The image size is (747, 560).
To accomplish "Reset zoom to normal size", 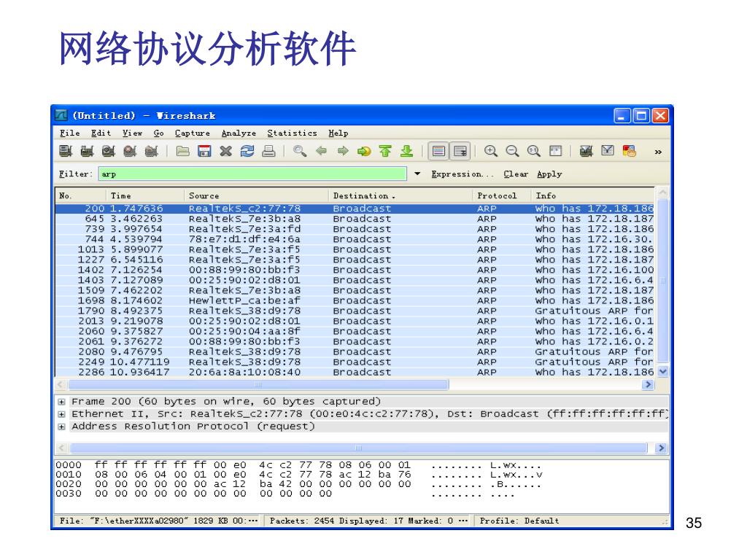I will coord(533,152).
